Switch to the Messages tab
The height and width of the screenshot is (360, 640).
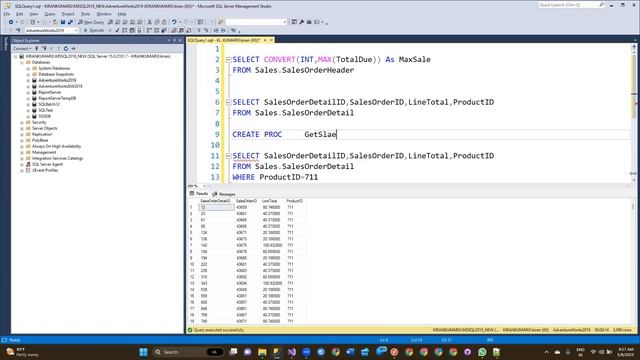pyautogui.click(x=224, y=194)
